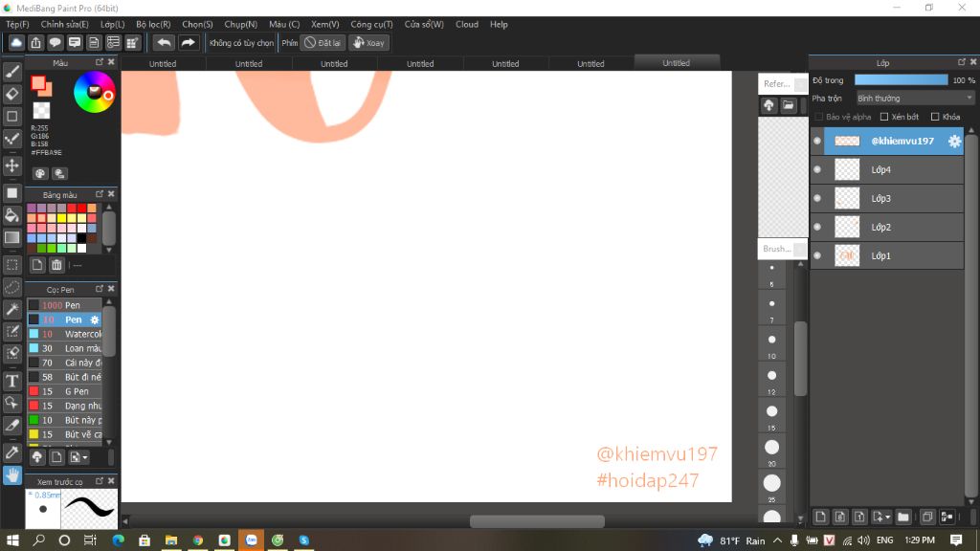Pop out the Bảng màu panel
The width and height of the screenshot is (980, 551).
[100, 194]
